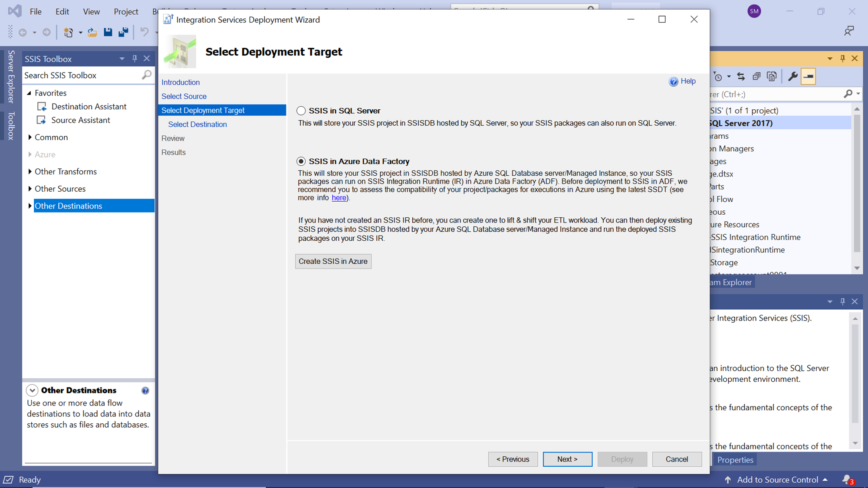Select SSIS in Azure Data Factory option

pos(301,161)
